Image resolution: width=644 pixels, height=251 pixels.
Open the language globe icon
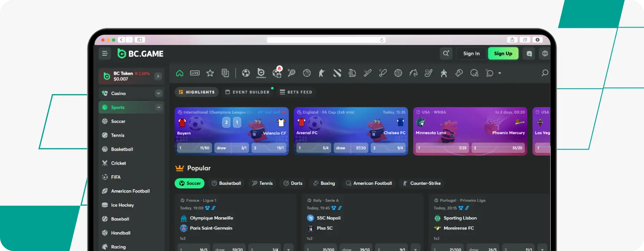coord(545,54)
